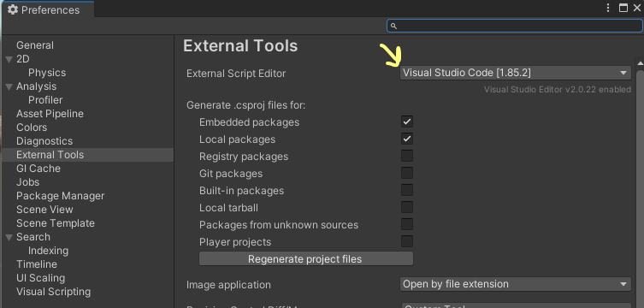Tick Packages from unknown sources checkbox
This screenshot has width=644, height=308.
click(x=407, y=224)
